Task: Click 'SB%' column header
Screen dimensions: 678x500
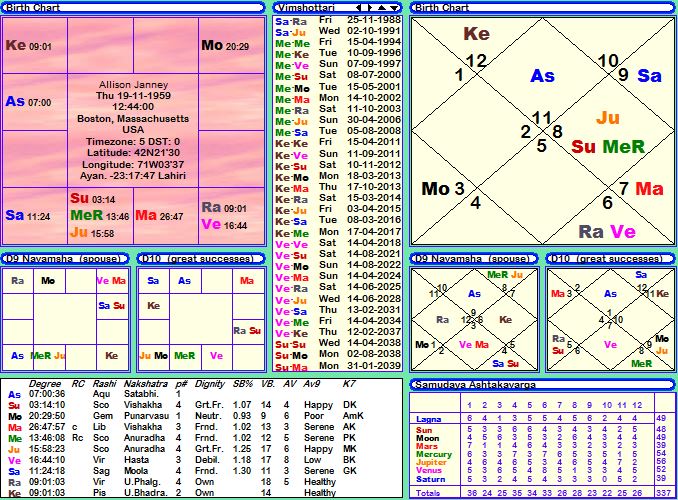Action: tap(243, 384)
